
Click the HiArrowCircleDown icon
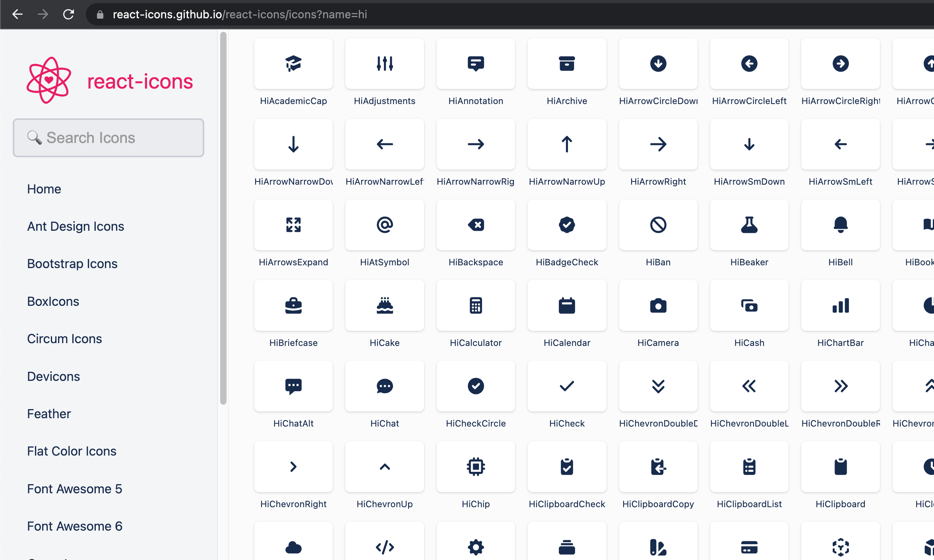click(x=658, y=64)
